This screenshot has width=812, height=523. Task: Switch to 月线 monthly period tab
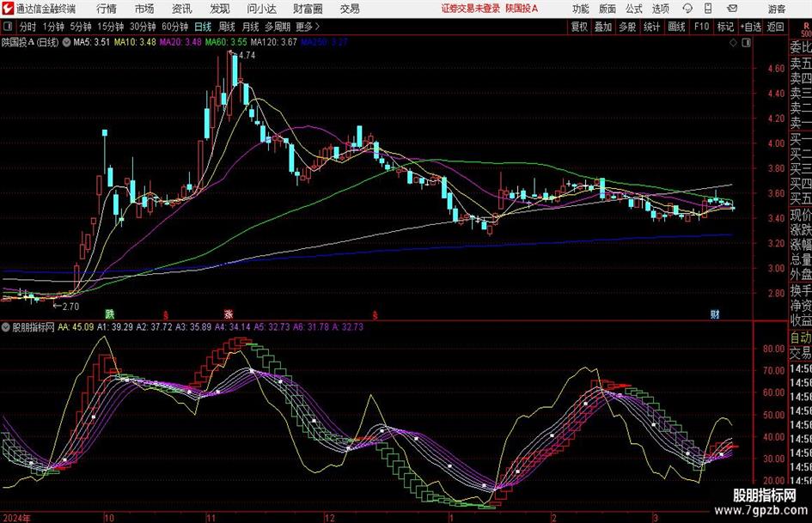click(250, 27)
